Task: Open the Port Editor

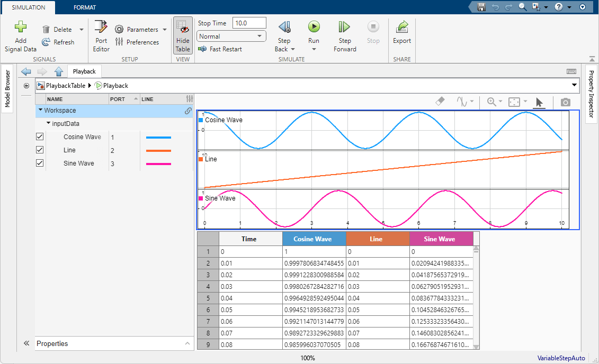Action: [x=101, y=36]
